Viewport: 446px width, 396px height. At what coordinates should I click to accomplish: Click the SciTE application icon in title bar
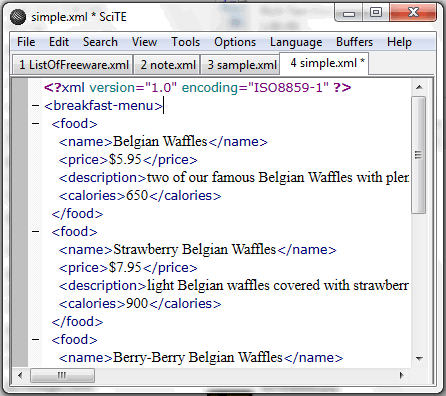point(18,17)
